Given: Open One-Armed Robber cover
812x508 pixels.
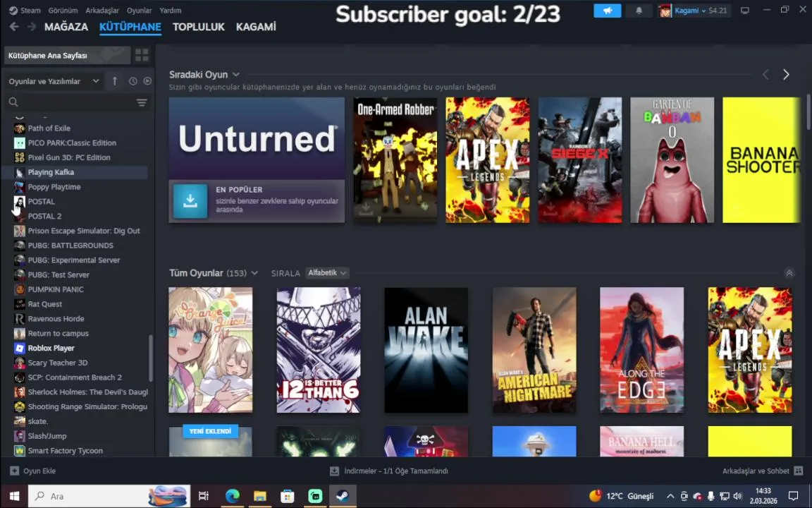Looking at the screenshot, I should [x=395, y=160].
